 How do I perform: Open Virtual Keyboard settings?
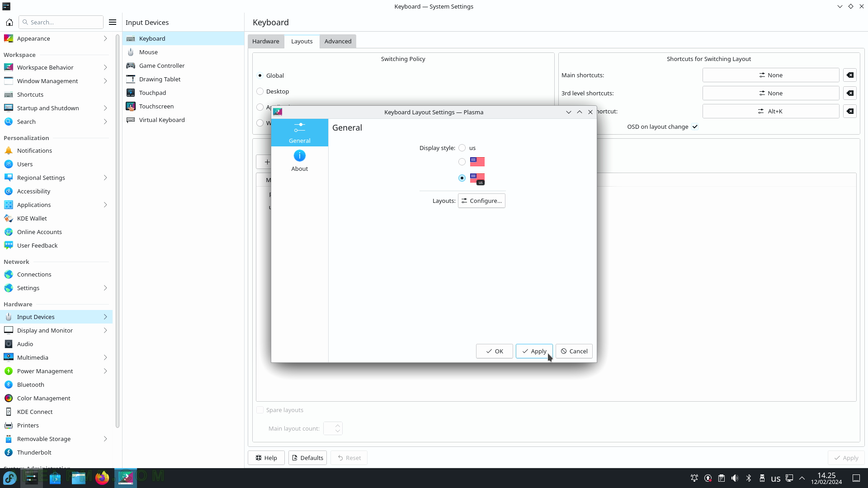183,120
